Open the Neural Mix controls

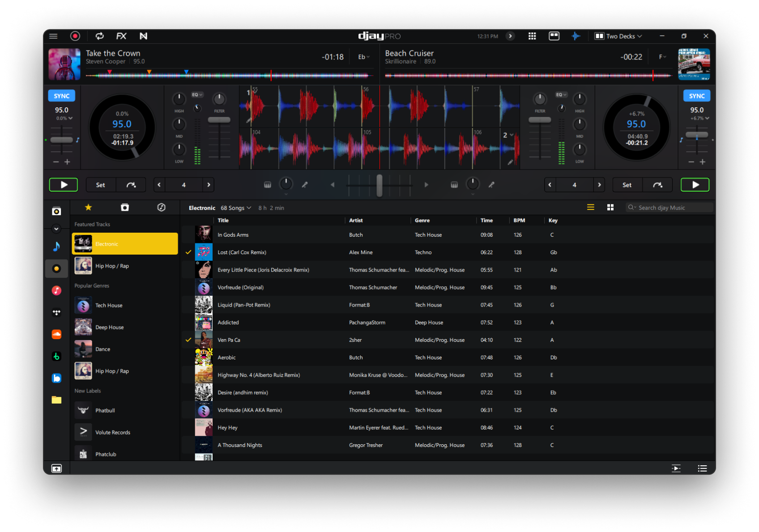tap(144, 36)
